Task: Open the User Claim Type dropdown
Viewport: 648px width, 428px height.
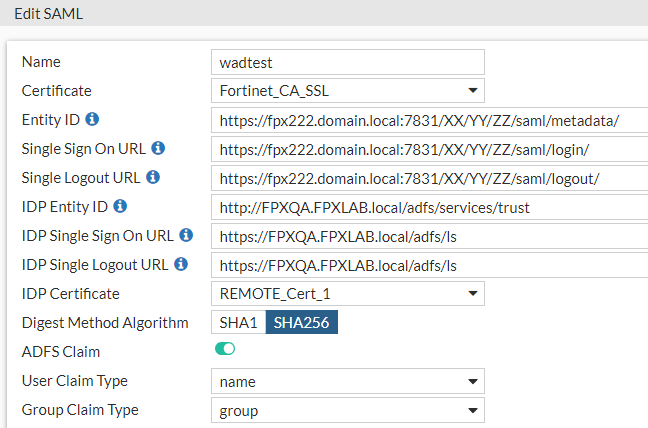Action: [x=348, y=381]
